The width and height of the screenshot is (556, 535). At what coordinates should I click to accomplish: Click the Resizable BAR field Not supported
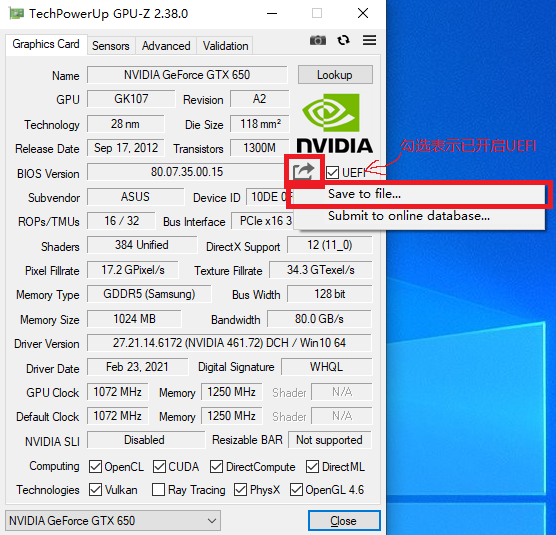point(330,440)
